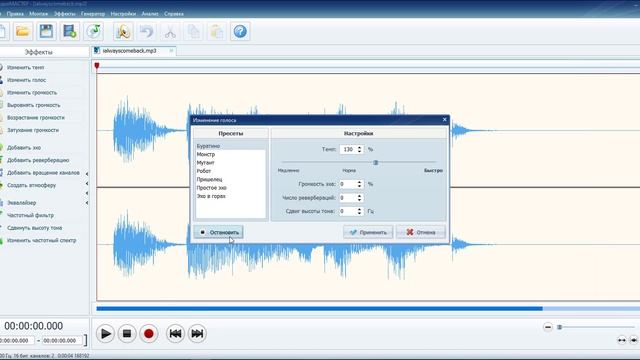This screenshot has height=360, width=640.
Task: Click the red playhead marker on timeline
Action: click(97, 66)
